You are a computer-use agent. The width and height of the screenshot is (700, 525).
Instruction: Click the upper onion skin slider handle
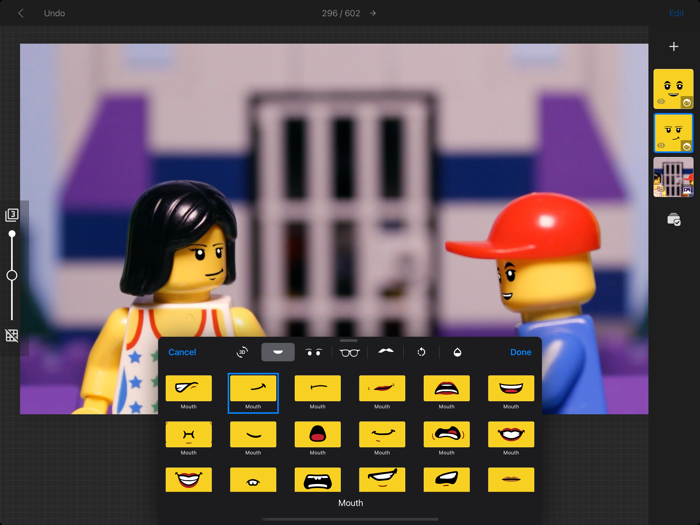pyautogui.click(x=12, y=234)
